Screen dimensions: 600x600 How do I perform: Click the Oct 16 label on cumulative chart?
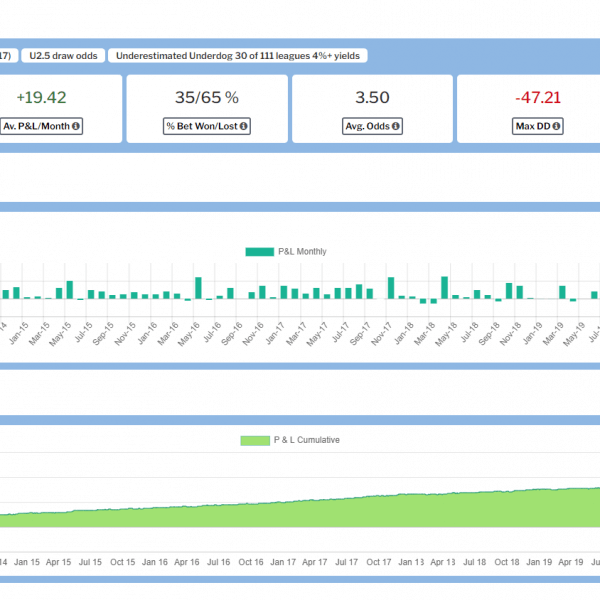(251, 562)
